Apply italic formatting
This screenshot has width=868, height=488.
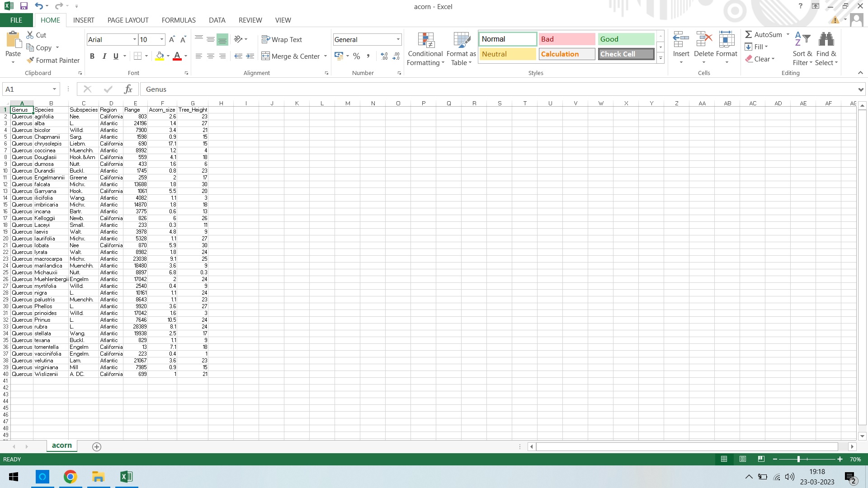(104, 56)
